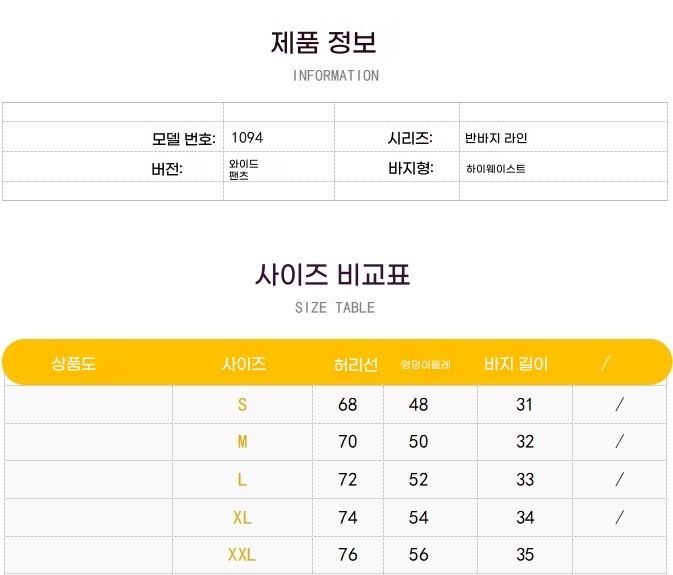This screenshot has height=575, width=673.
Task: Click the 상품도 column header
Action: point(73,364)
